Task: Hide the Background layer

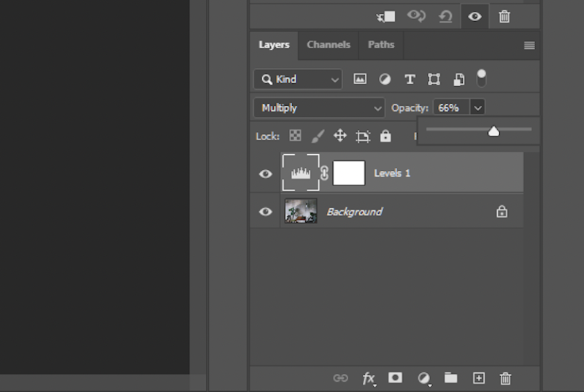Action: [266, 212]
